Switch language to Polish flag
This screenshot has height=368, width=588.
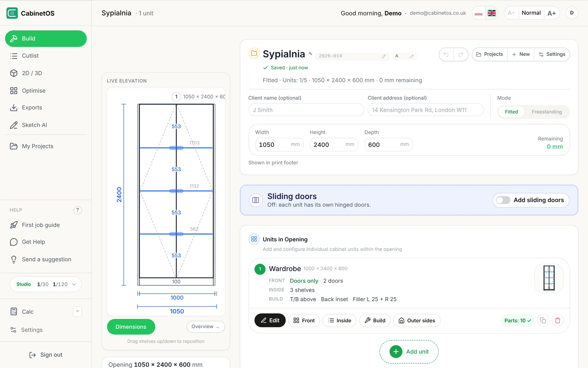pyautogui.click(x=479, y=13)
